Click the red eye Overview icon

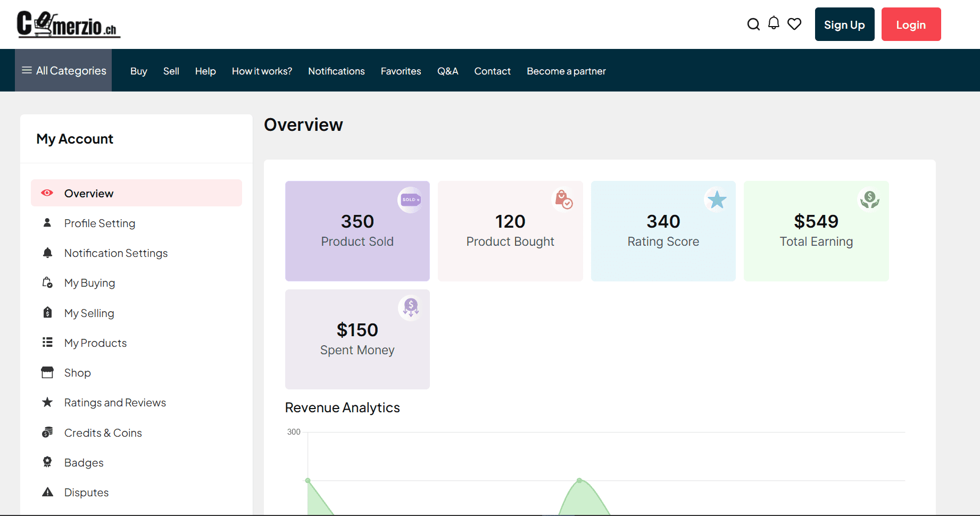click(x=47, y=193)
